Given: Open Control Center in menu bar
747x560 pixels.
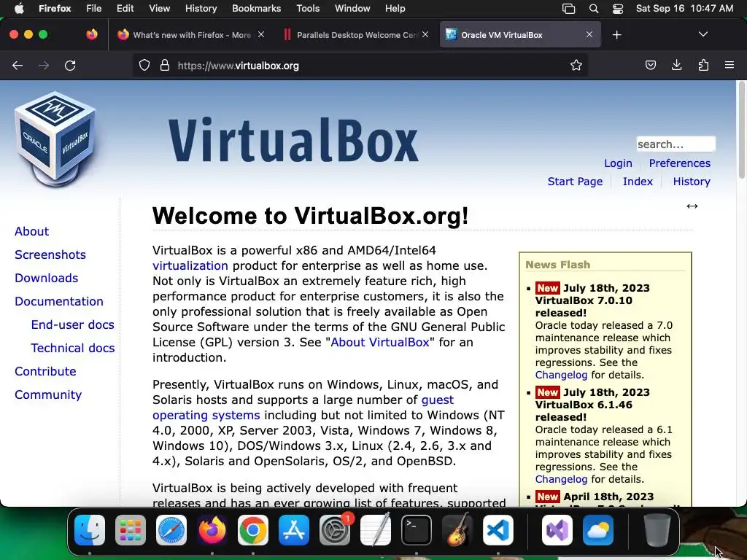Looking at the screenshot, I should pyautogui.click(x=618, y=9).
